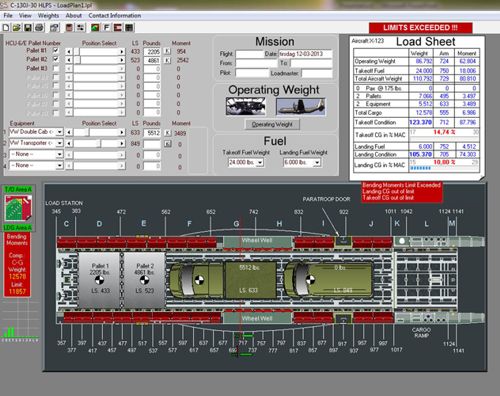Open the Contact Information menu
This screenshot has height=396, width=500.
[115, 16]
